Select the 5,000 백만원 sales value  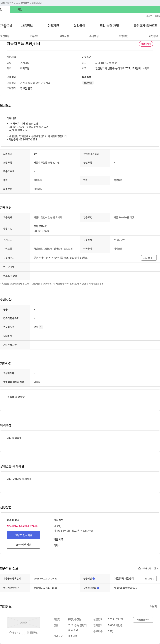[x=115, y=625]
